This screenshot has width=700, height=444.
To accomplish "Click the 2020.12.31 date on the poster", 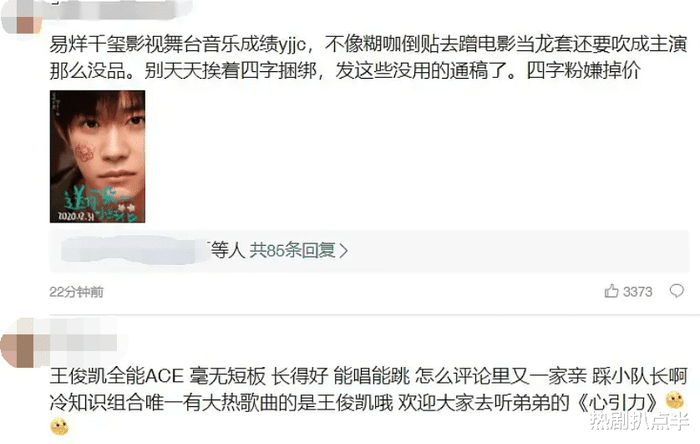I will [x=76, y=216].
